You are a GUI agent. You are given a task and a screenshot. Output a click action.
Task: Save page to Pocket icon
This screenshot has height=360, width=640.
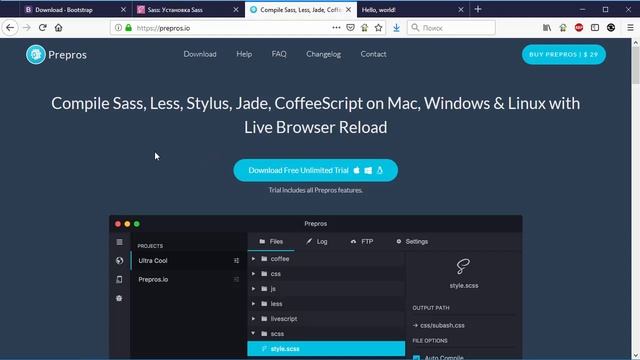tap(350, 28)
